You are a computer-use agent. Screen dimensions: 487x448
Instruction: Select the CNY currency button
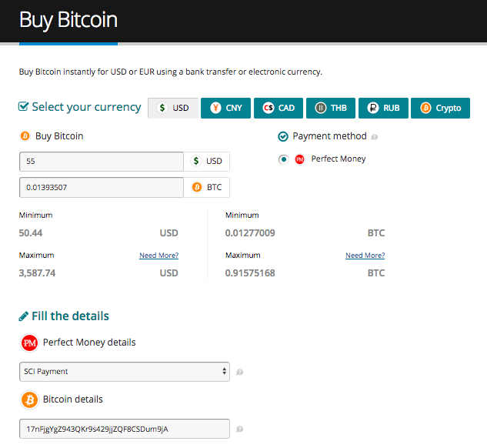tap(225, 108)
